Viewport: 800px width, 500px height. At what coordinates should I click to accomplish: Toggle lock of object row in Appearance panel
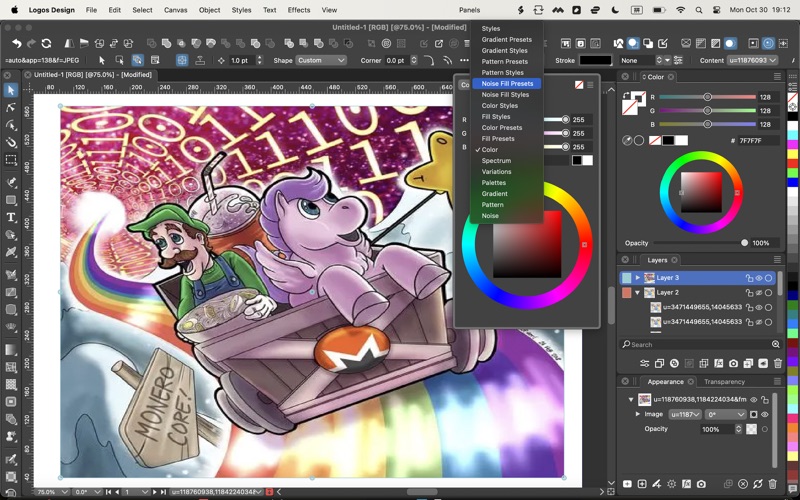[x=764, y=399]
